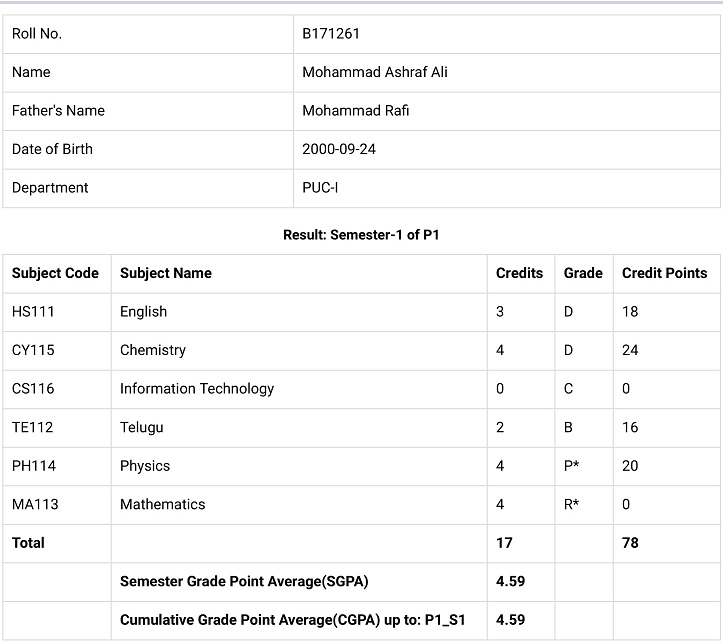Viewport: 723px width, 644px height.
Task: Select the department value PUC-I
Action: click(321, 188)
